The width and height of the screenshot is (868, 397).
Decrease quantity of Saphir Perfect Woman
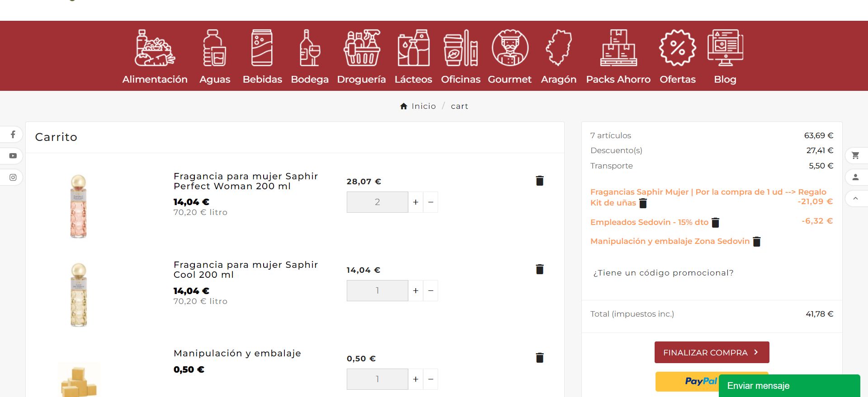pyautogui.click(x=431, y=202)
